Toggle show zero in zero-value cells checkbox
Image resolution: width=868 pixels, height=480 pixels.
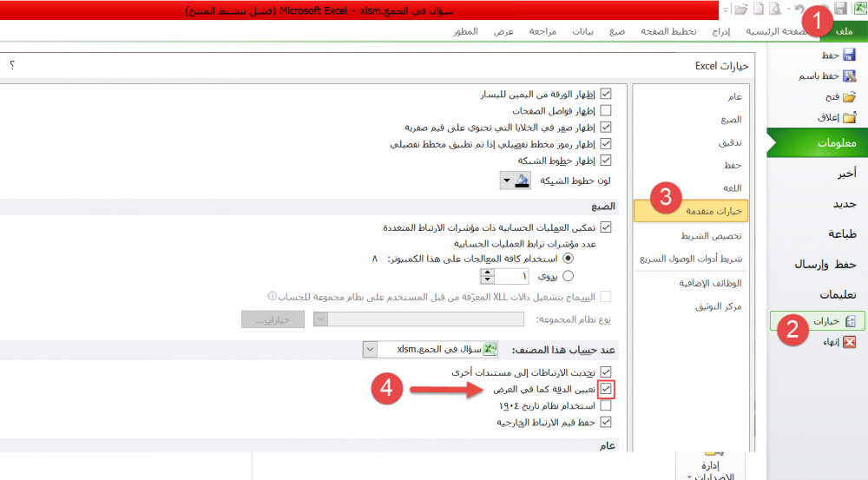(606, 128)
